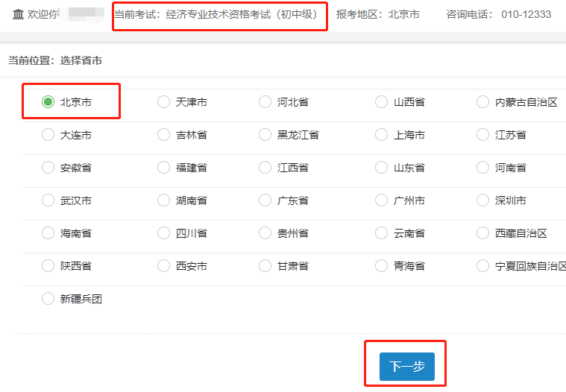The height and width of the screenshot is (392, 566).
Task: Pick 西安市 from the list
Action: (x=164, y=266)
